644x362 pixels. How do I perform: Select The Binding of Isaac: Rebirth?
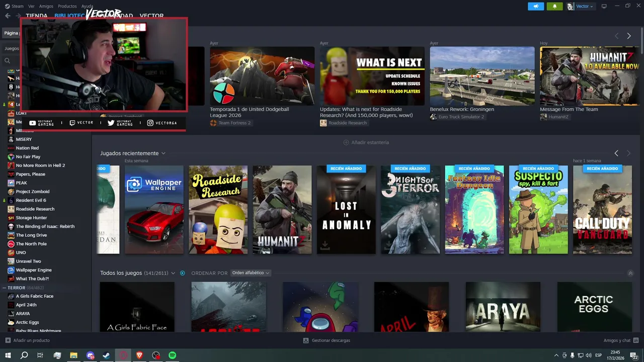point(45,226)
